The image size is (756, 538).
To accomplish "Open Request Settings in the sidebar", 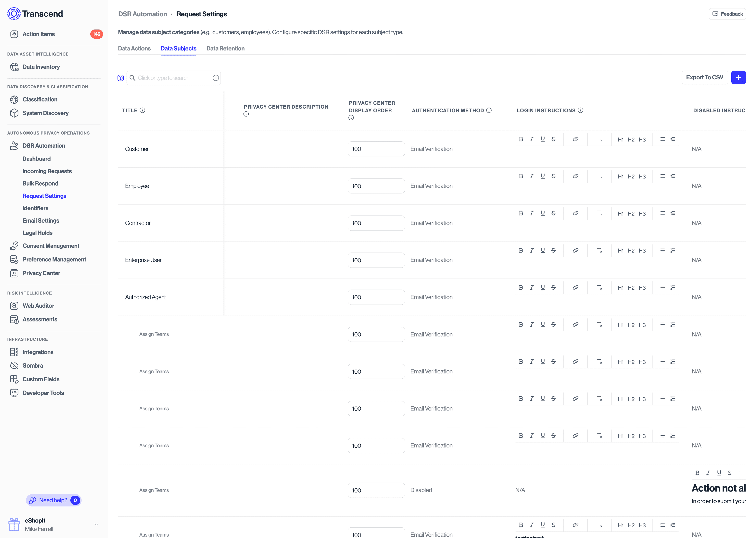I will tap(44, 196).
